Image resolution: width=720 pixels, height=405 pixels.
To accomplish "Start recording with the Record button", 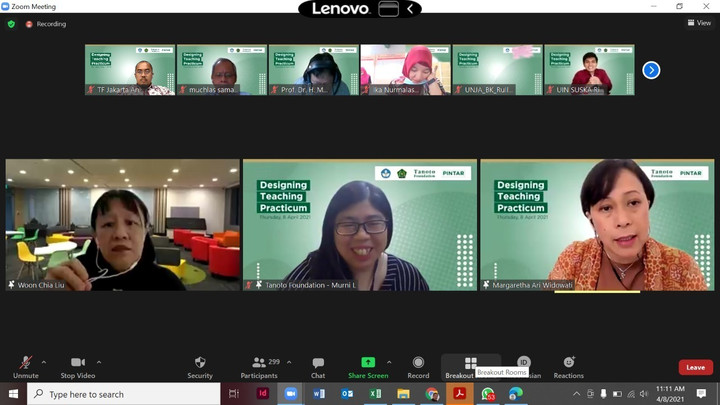I will pyautogui.click(x=418, y=366).
